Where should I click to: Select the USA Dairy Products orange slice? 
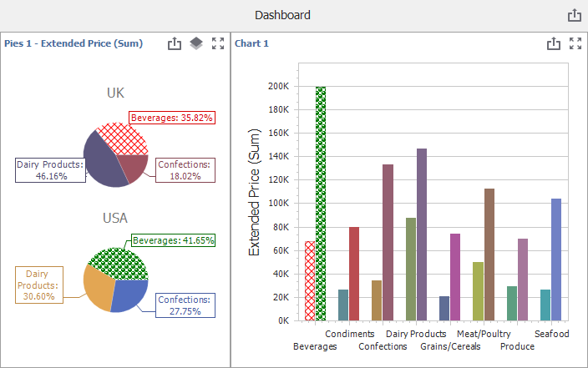point(98,287)
